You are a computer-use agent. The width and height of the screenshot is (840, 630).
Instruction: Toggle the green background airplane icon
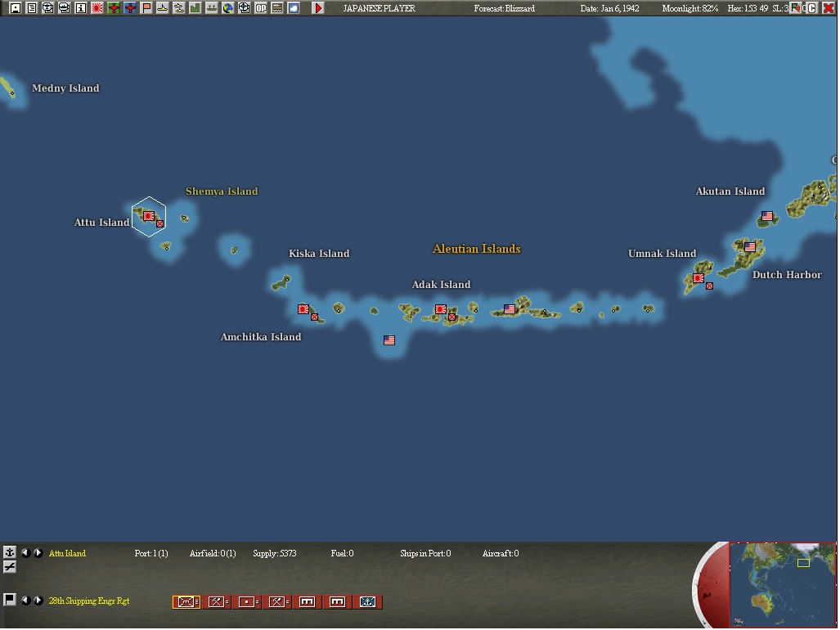[114, 8]
